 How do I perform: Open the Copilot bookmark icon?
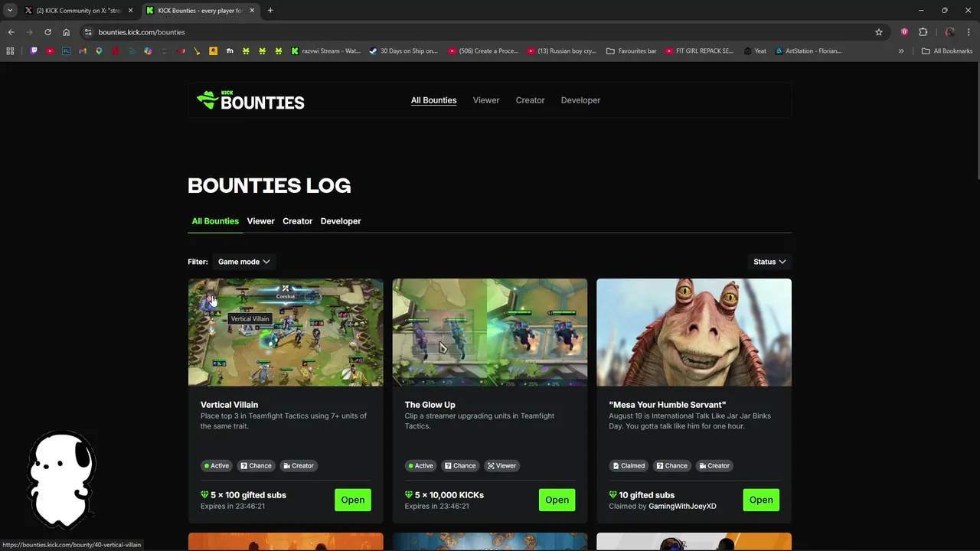(148, 51)
